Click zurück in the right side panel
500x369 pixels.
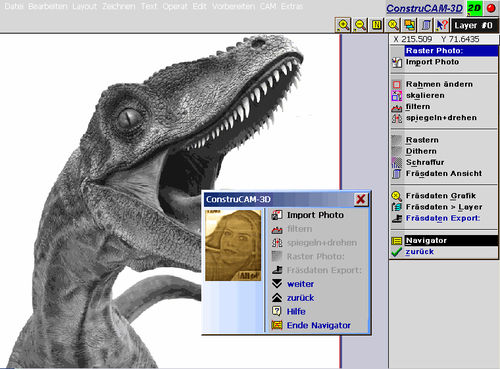click(420, 252)
